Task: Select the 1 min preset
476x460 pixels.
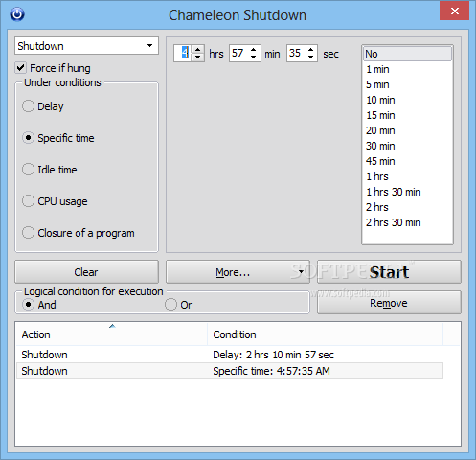Action: (407, 69)
